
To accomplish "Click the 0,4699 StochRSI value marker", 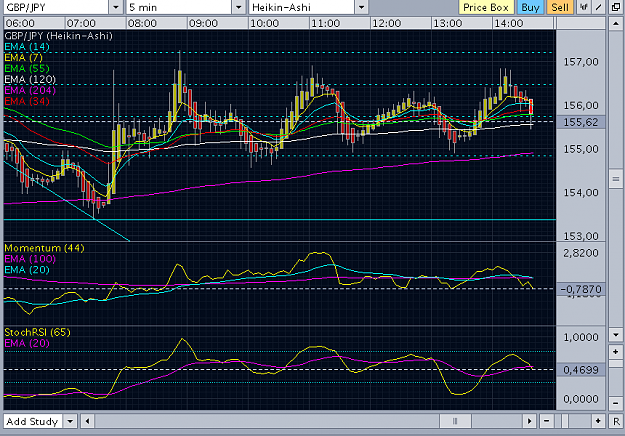I will pyautogui.click(x=581, y=370).
